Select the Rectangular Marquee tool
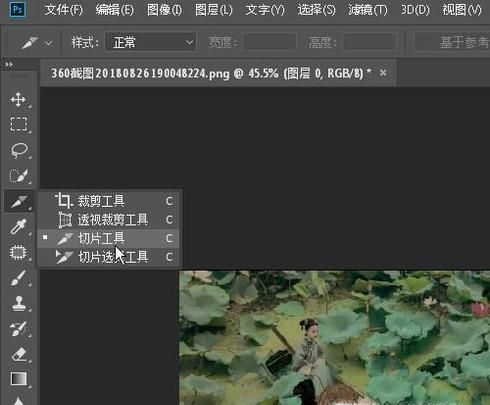The width and height of the screenshot is (490, 405). point(18,124)
